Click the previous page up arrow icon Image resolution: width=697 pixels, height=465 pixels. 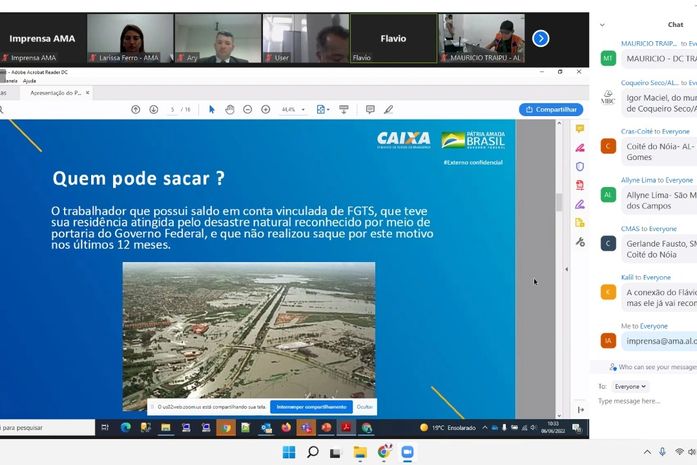click(136, 109)
